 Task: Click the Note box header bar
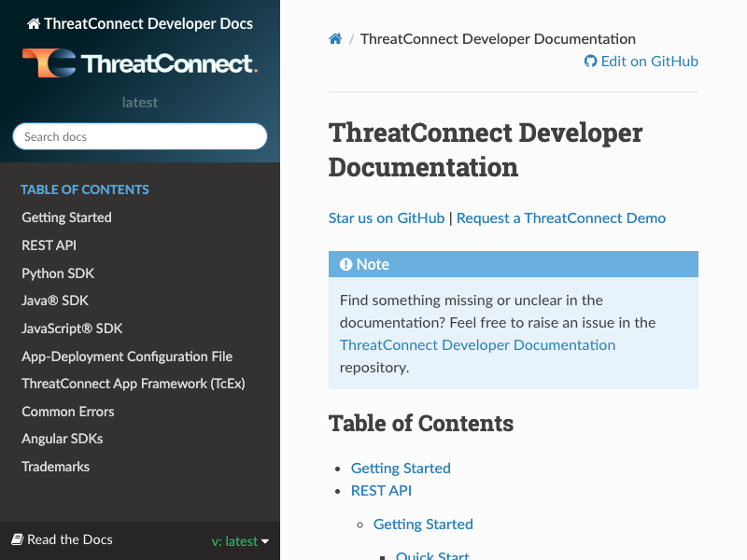[x=514, y=264]
